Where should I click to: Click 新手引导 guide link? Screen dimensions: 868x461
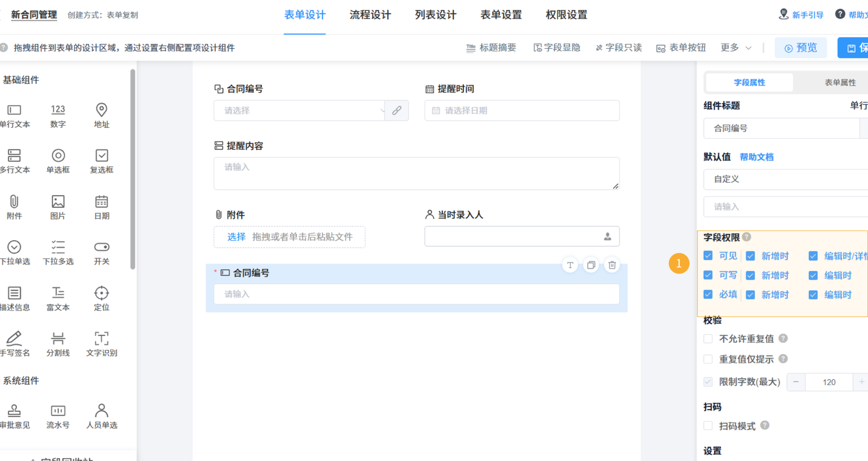(801, 15)
